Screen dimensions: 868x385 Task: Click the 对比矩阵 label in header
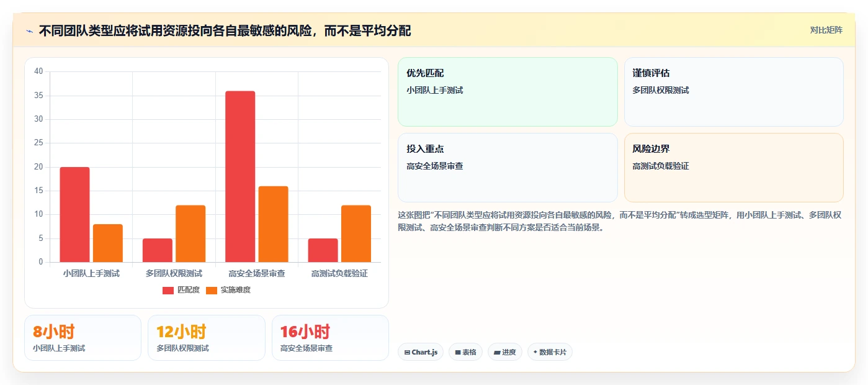[x=826, y=30]
